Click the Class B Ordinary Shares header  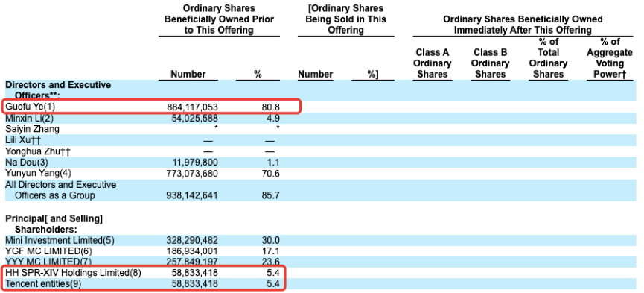click(x=490, y=63)
